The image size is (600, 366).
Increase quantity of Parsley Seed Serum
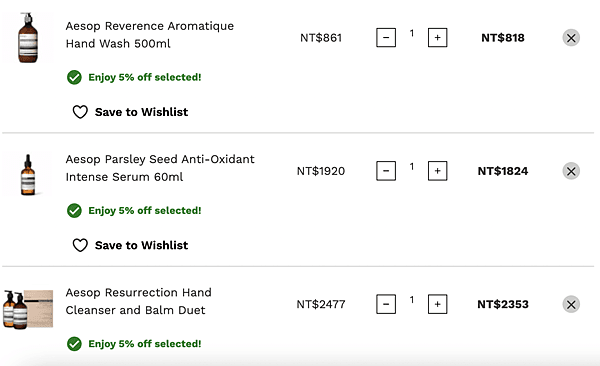437,171
